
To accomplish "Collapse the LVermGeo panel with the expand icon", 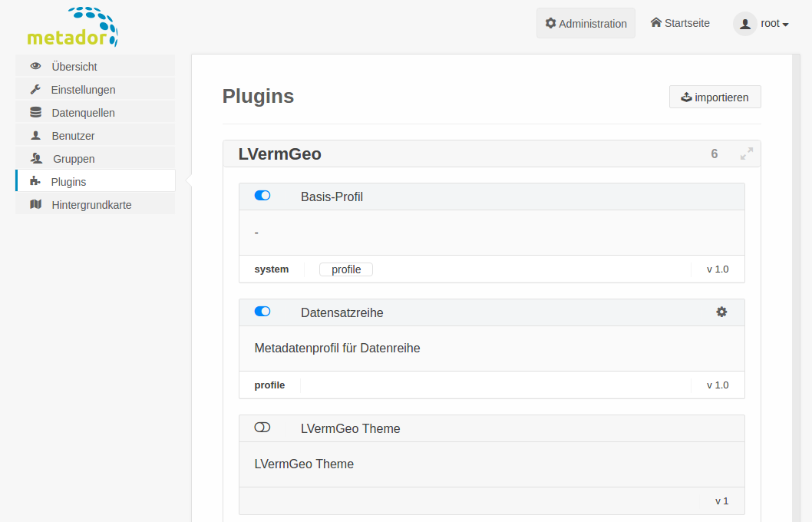I will click(x=747, y=154).
